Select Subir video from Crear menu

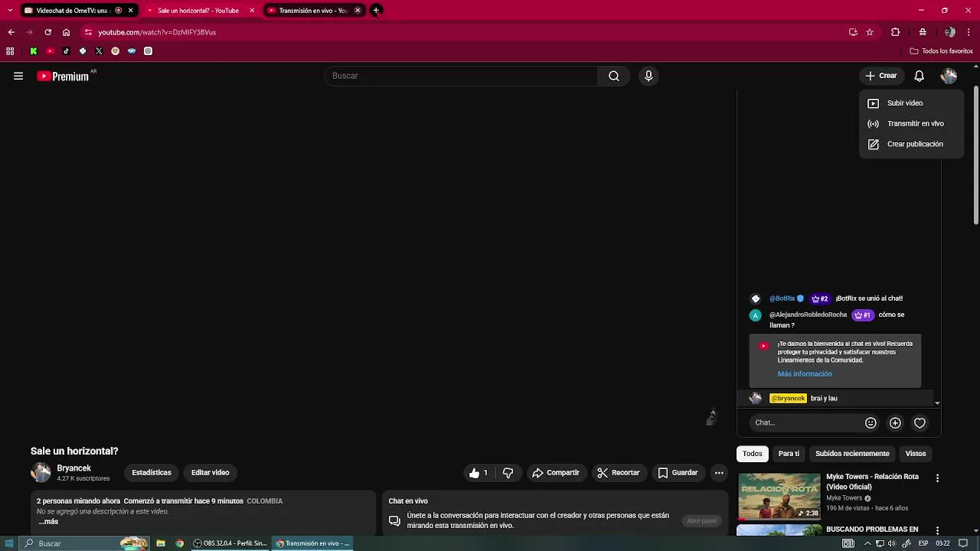click(911, 103)
